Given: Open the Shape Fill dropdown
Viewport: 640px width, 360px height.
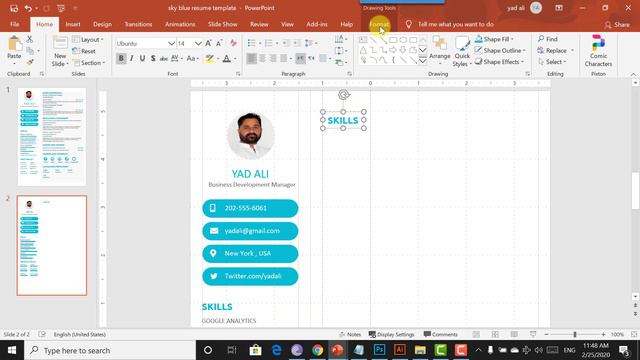Looking at the screenshot, I should tap(494, 39).
